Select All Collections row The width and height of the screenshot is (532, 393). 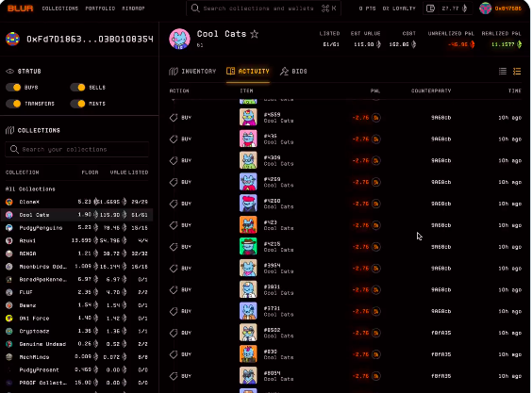(x=30, y=188)
